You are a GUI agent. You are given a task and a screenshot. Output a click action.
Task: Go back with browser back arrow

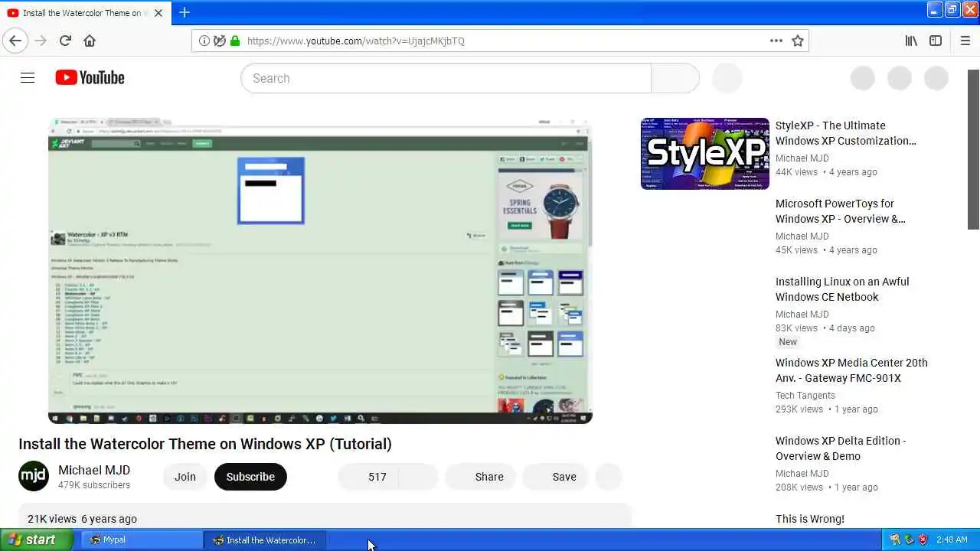click(x=15, y=41)
